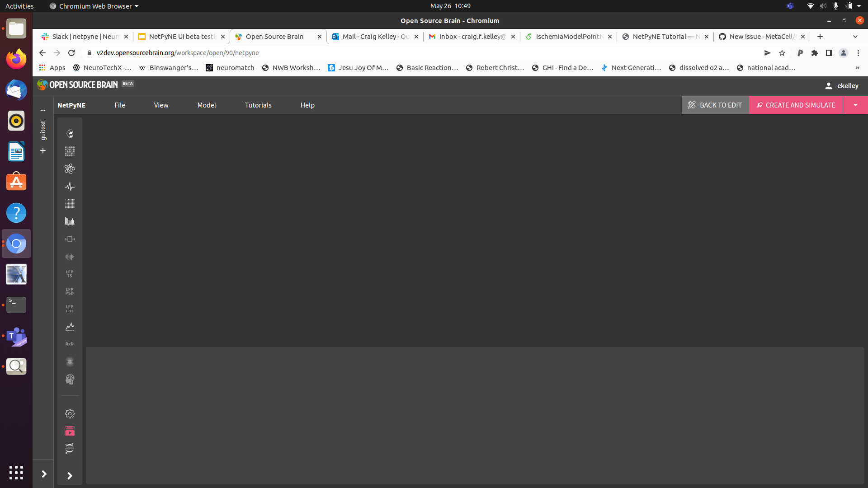Screen dimensions: 868x488
Task: Switch to the IschemiaModelPoint tab
Action: coord(568,37)
